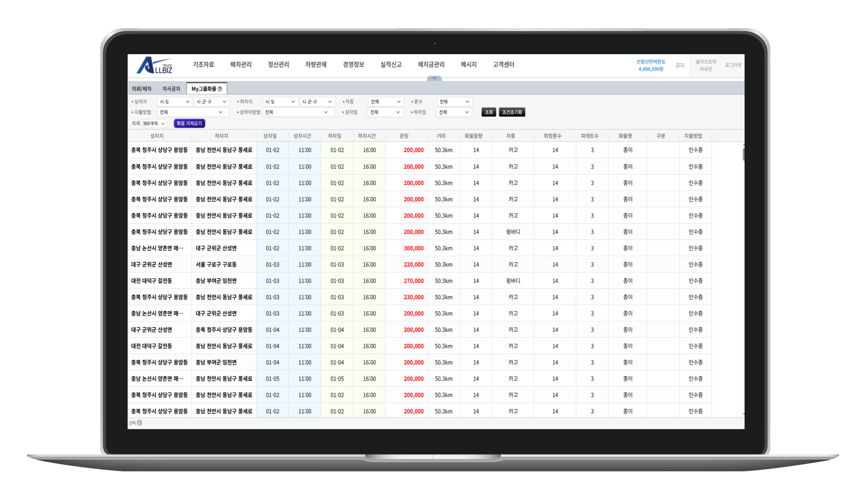Switch to the 자사공차 tab

[171, 89]
